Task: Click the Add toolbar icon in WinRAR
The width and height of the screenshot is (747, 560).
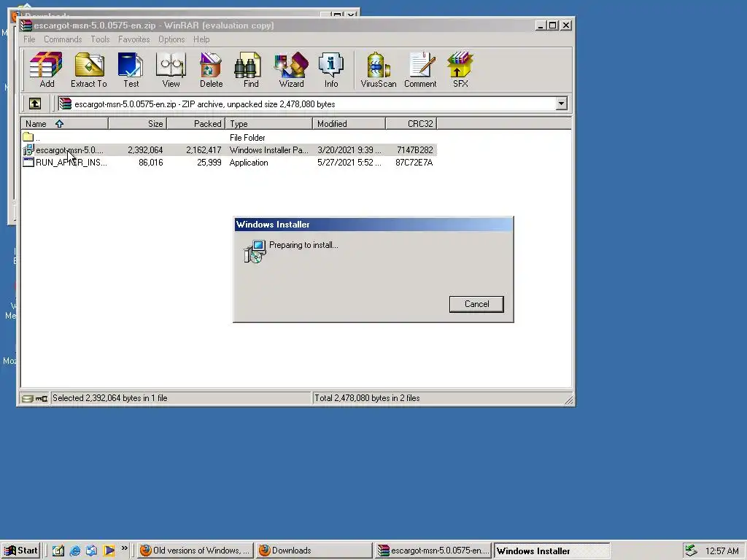Action: [46, 69]
